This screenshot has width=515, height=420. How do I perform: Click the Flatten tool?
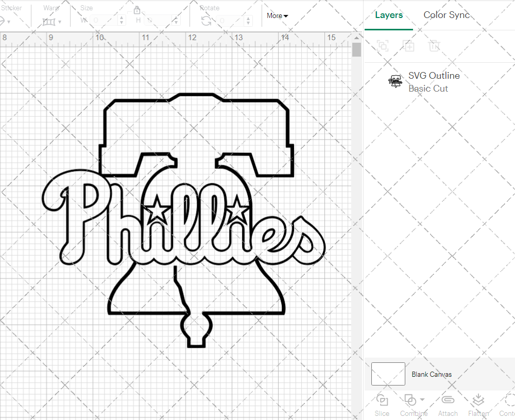(478, 405)
